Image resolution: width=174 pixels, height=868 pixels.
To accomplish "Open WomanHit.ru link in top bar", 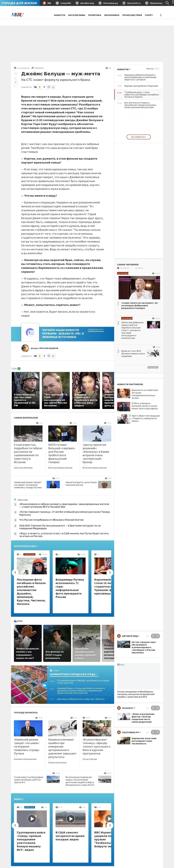I will [131, 3].
